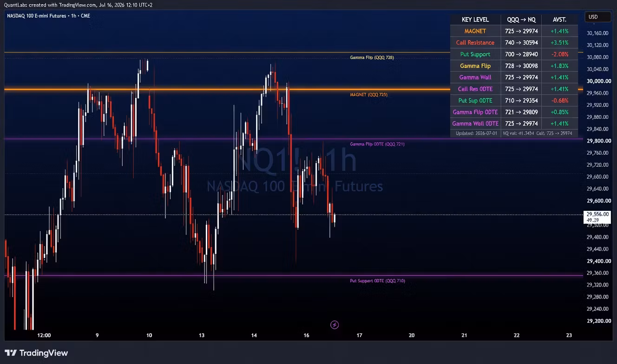Select the Gamma Flip table row label
Image resolution: width=617 pixels, height=364 pixels.
pos(475,66)
